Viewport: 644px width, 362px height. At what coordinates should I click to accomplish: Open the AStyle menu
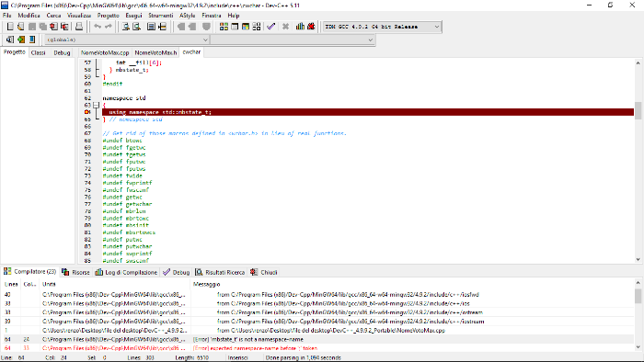point(188,16)
